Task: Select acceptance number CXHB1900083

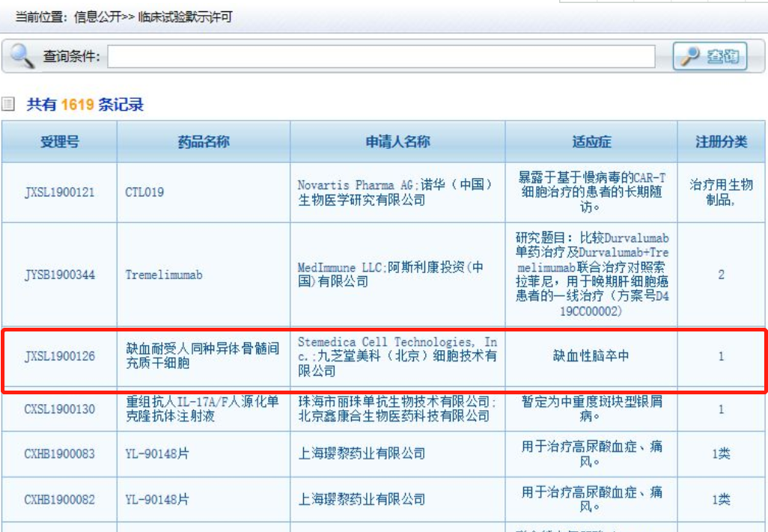Action: coord(59,453)
